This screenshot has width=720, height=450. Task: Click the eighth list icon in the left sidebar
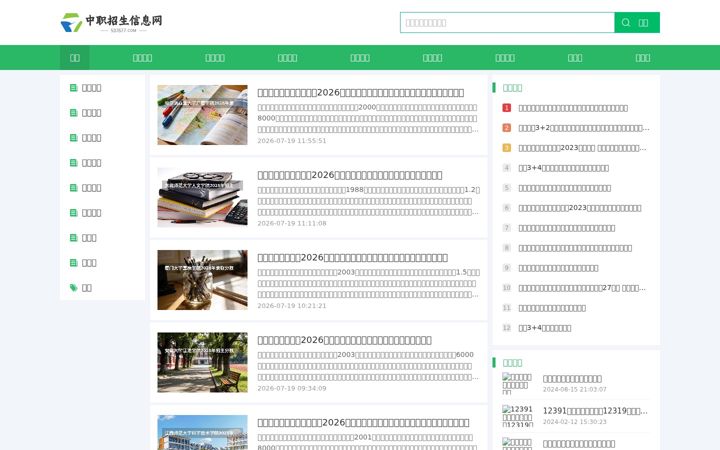coord(73,263)
